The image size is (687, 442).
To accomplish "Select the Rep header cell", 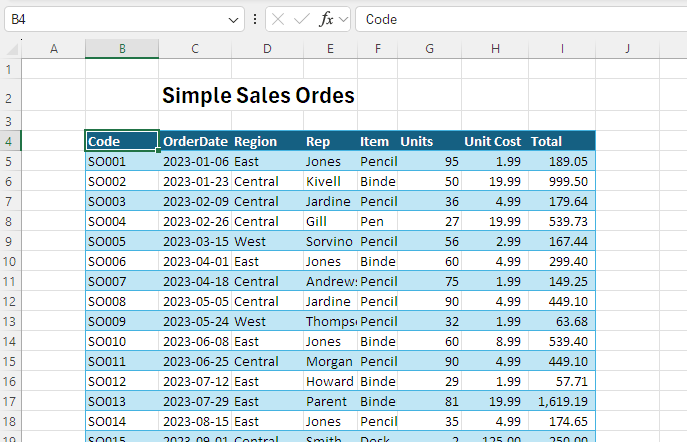I will 330,141.
